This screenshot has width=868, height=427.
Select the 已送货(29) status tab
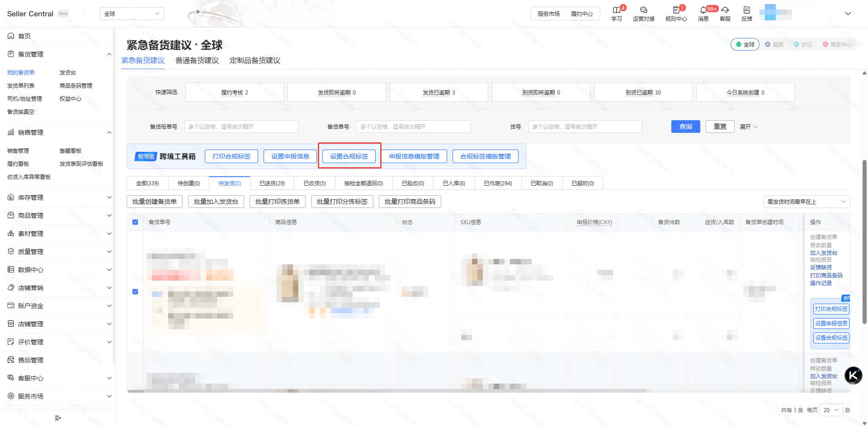tap(272, 183)
